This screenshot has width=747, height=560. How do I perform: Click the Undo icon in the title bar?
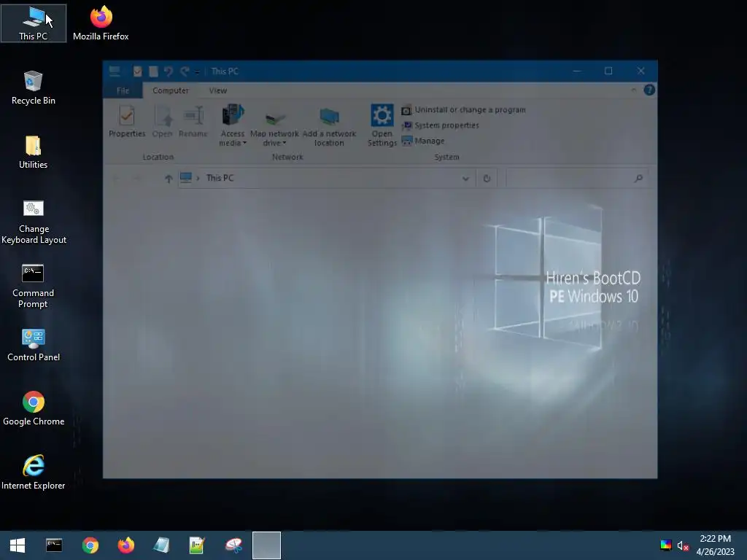coord(169,71)
